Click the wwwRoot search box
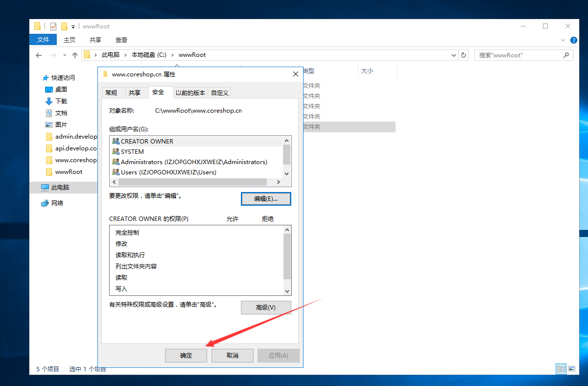Image resolution: width=588 pixels, height=386 pixels. pyautogui.click(x=519, y=55)
